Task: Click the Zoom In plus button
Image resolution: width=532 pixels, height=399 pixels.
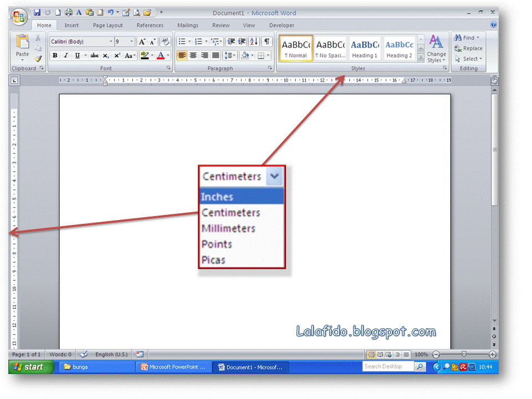Action: click(492, 354)
